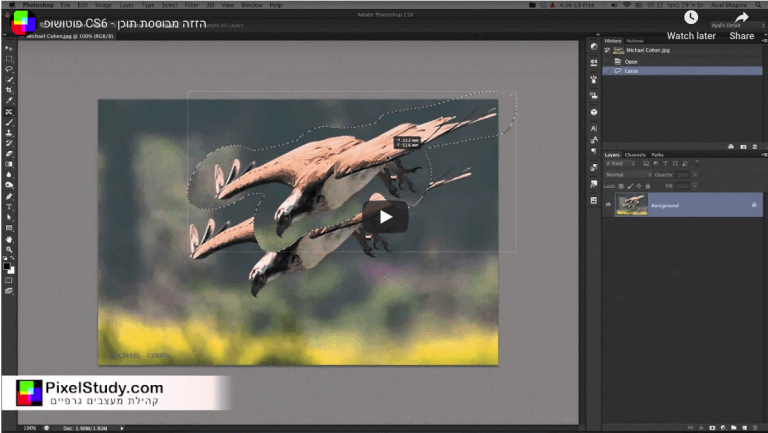Open the Normal blending mode dropdown

(628, 175)
